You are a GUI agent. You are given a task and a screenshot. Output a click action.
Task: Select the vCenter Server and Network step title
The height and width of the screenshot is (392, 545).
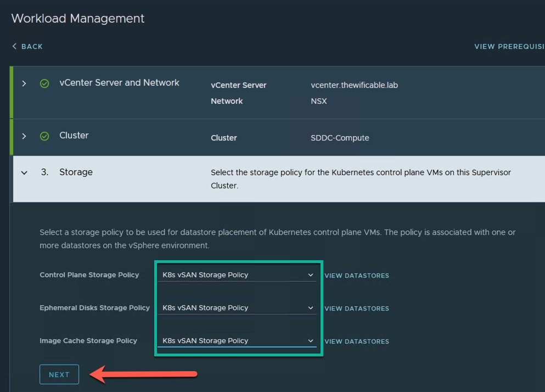[119, 83]
